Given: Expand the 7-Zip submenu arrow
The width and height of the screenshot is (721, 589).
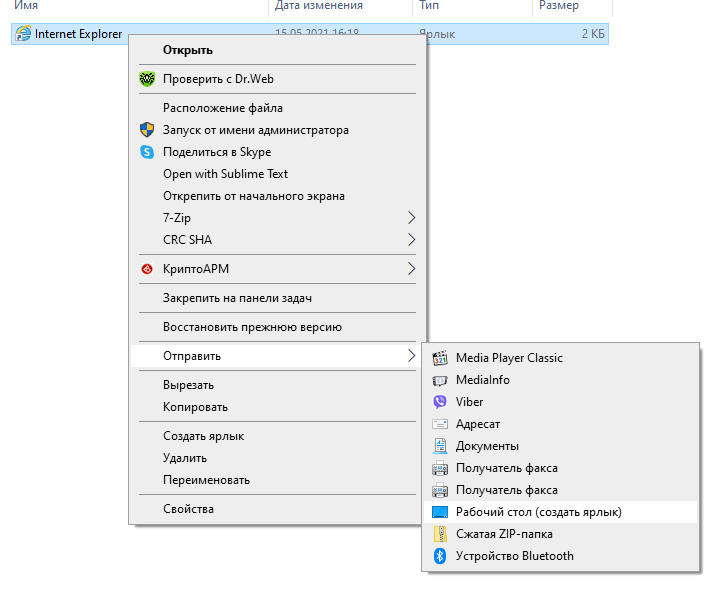Looking at the screenshot, I should click(x=411, y=218).
